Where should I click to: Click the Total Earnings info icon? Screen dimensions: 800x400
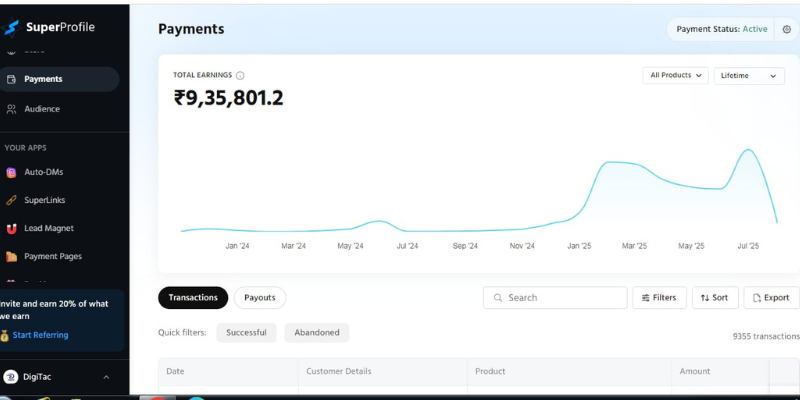click(x=240, y=75)
